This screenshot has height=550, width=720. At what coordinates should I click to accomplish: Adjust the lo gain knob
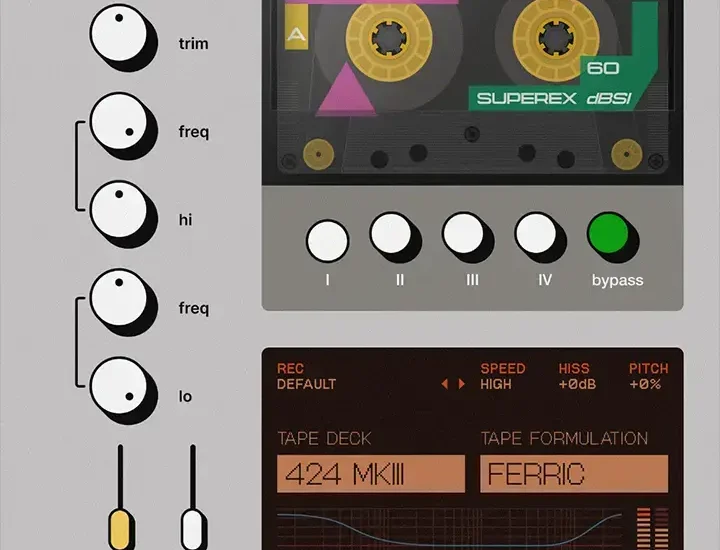[x=119, y=386]
